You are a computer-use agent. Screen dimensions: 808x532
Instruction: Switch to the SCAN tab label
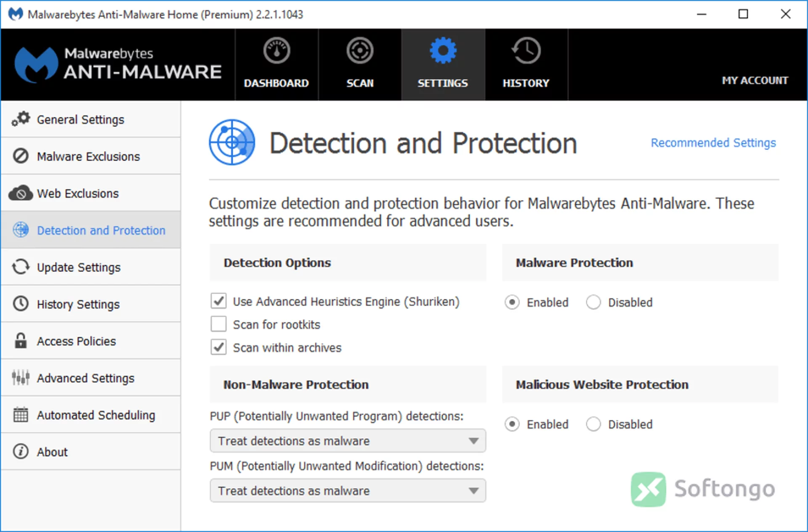360,83
